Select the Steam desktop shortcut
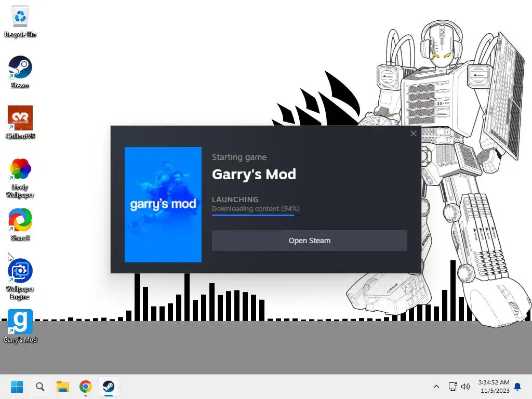Viewport: 532px width, 399px height. click(x=20, y=72)
